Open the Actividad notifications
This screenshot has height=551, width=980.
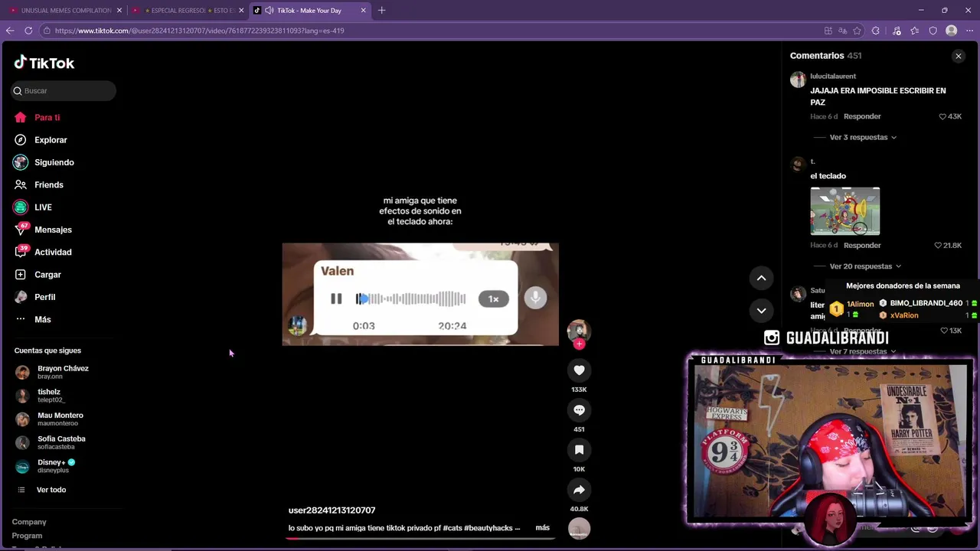coord(43,252)
